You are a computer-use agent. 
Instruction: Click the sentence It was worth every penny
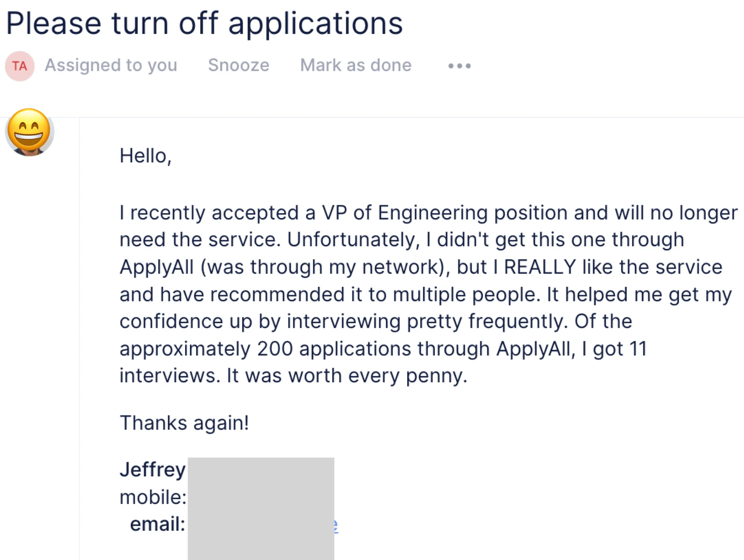(347, 375)
